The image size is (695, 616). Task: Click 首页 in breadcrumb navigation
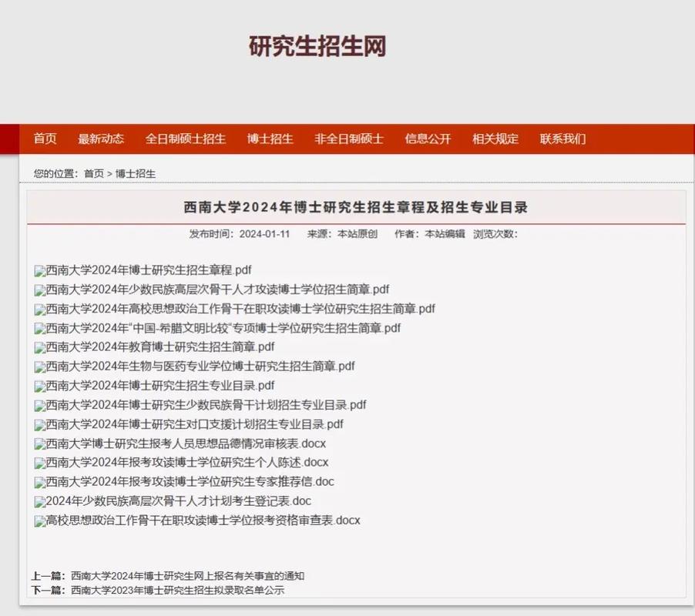coord(95,173)
